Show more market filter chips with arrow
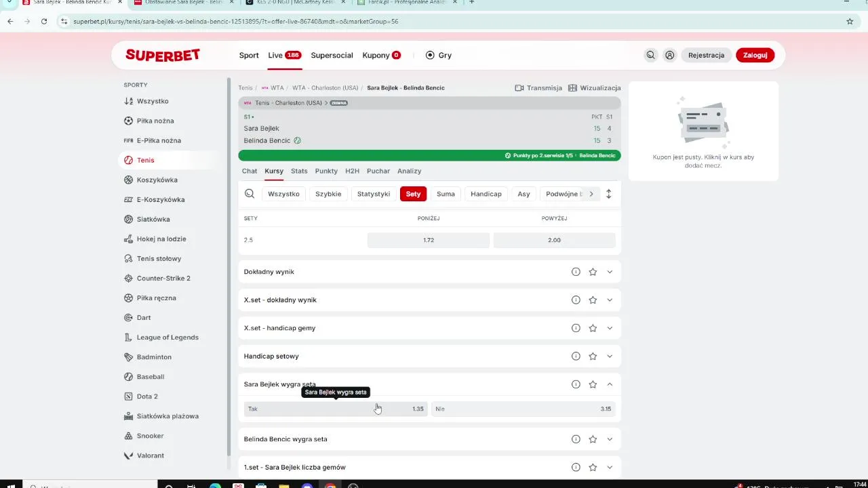Viewport: 868px width, 488px height. 591,194
